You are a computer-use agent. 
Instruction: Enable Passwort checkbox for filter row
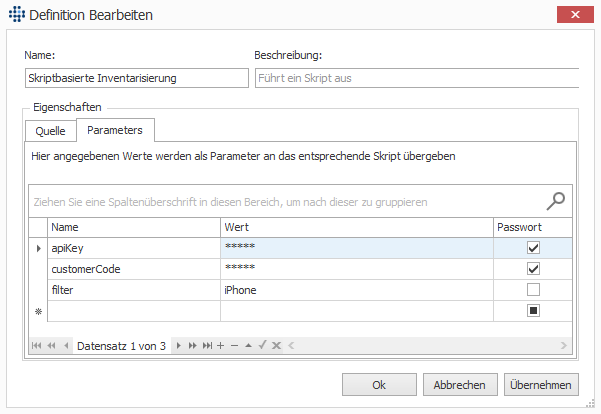click(x=533, y=289)
